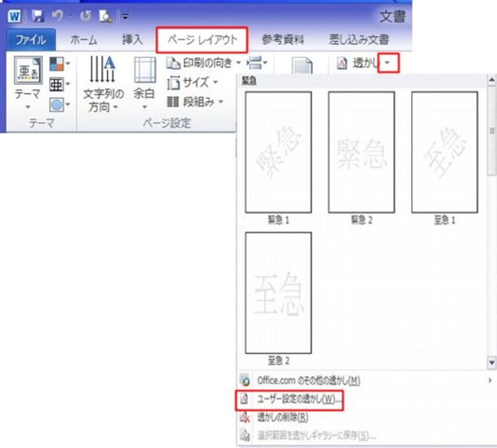Expand Office.com watermarks submenu arrow
Image resolution: width=497 pixels, height=448 pixels.
(x=490, y=380)
